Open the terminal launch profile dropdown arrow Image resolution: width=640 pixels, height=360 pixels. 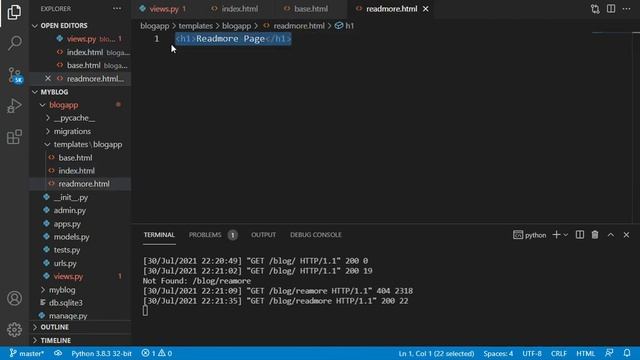pyautogui.click(x=566, y=235)
